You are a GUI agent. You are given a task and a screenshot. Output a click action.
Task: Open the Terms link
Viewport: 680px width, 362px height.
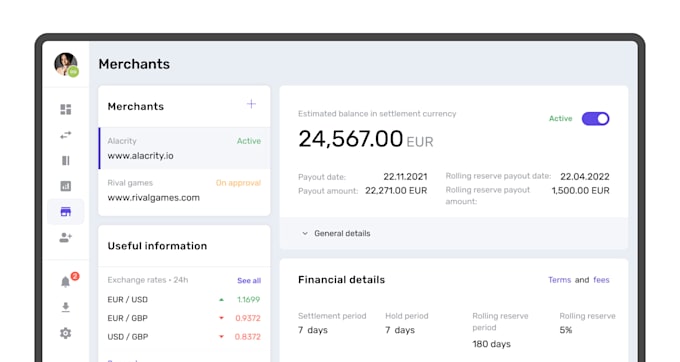tap(559, 280)
